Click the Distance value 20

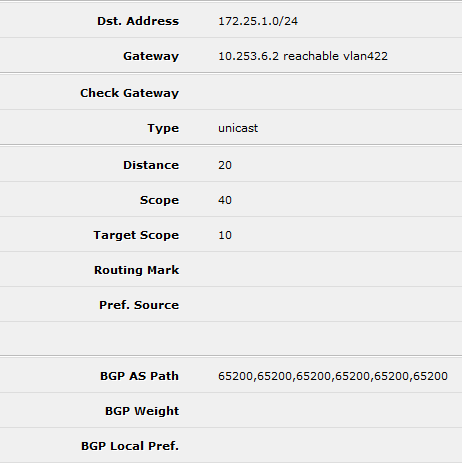[225, 165]
